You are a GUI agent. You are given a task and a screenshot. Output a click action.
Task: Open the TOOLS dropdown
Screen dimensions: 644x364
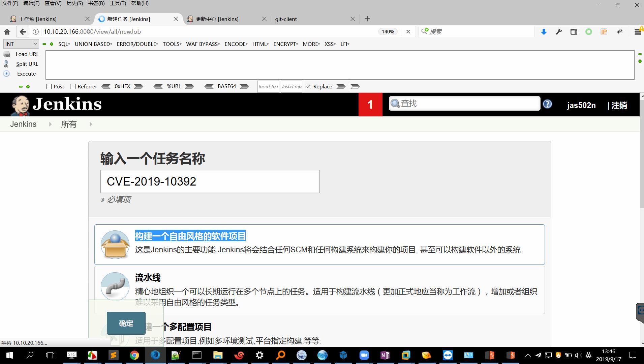(x=172, y=44)
